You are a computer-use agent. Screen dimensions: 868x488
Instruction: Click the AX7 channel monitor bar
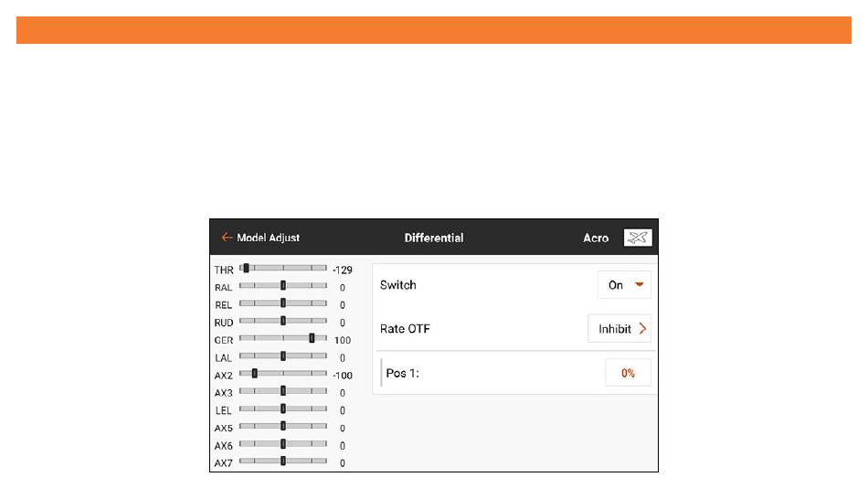(283, 461)
